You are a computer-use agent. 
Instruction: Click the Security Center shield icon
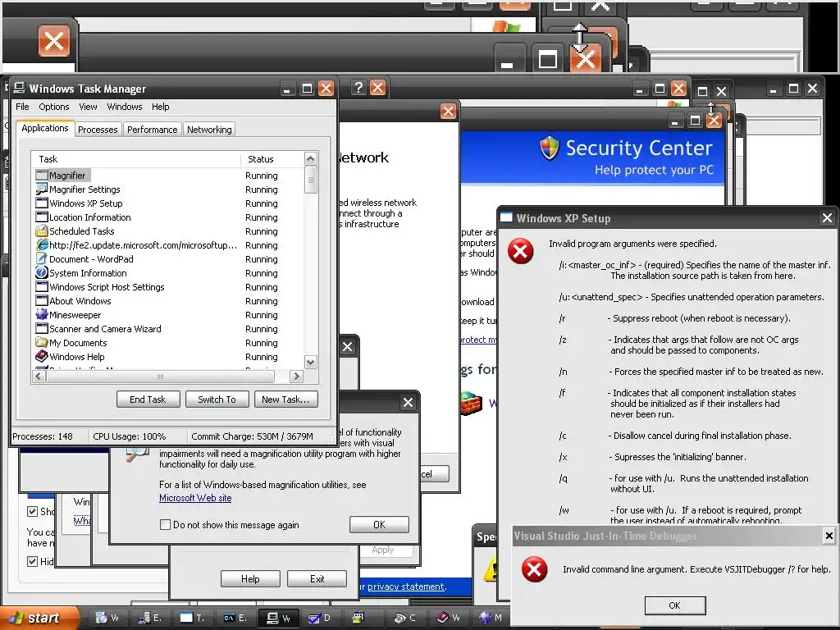click(x=549, y=148)
